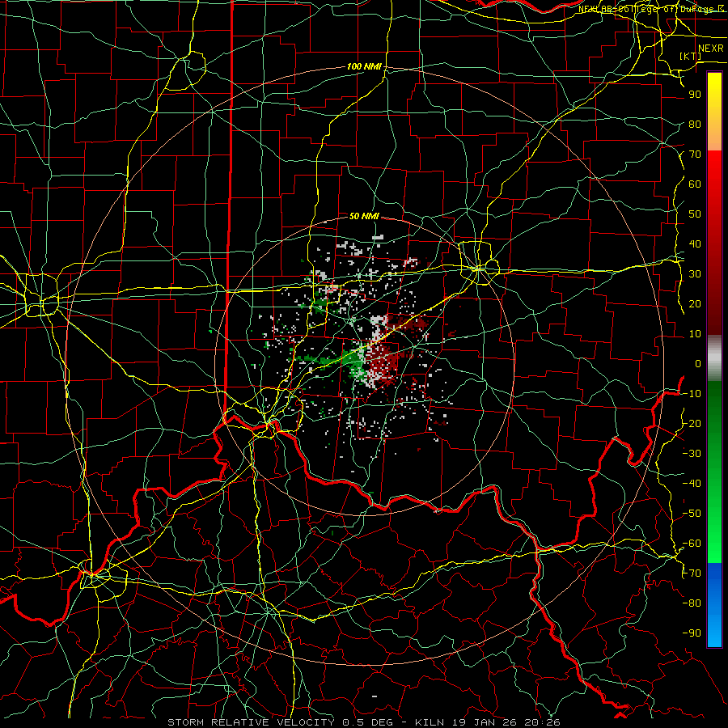Click the NEXR label above color scale
This screenshot has height=728, width=728.
pos(710,49)
